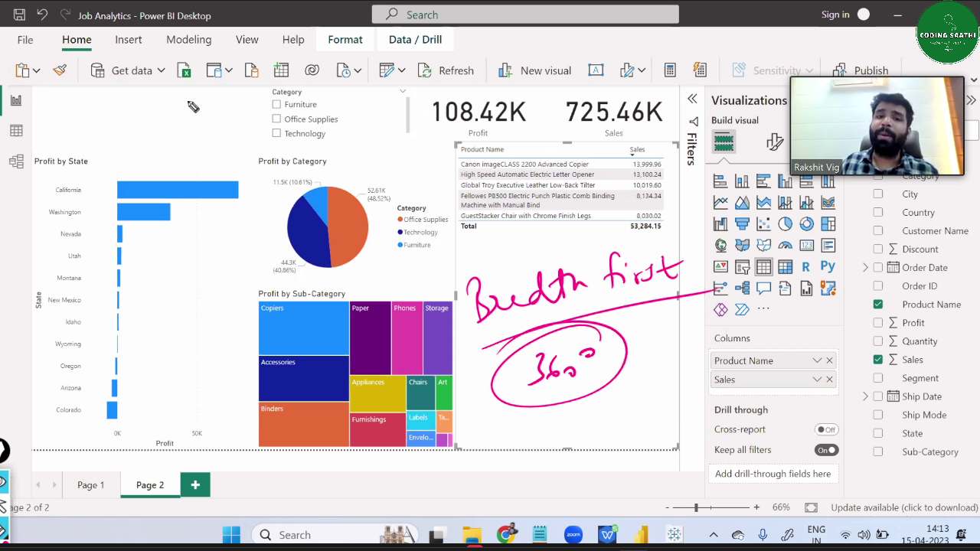Screen dimensions: 980x551
Task: Select KPI visualization icon
Action: pos(720,267)
